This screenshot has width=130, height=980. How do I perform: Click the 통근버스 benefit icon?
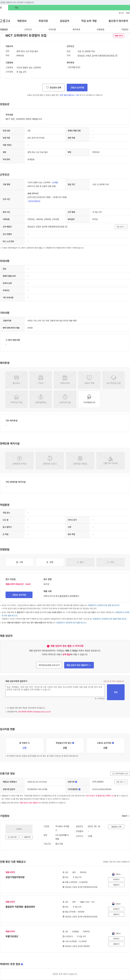click(x=16, y=380)
